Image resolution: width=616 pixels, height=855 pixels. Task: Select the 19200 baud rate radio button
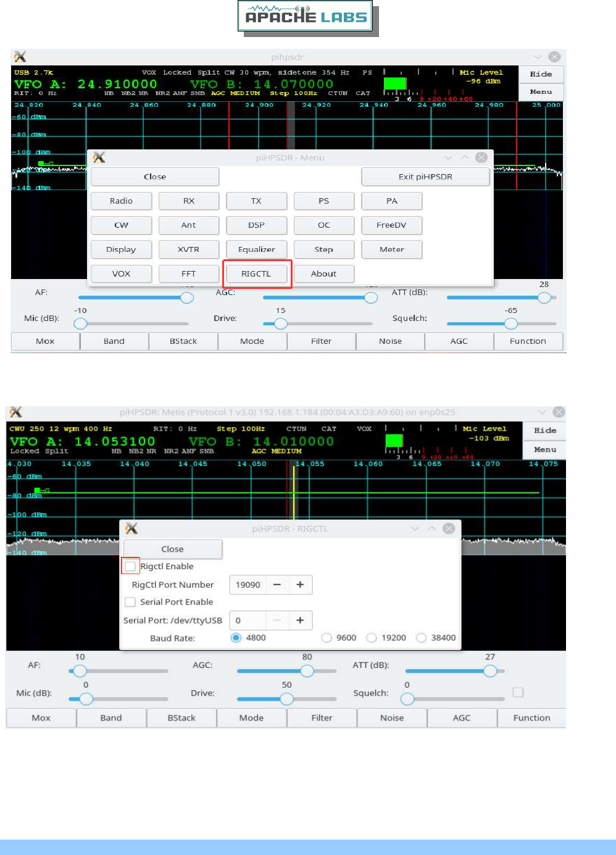372,638
